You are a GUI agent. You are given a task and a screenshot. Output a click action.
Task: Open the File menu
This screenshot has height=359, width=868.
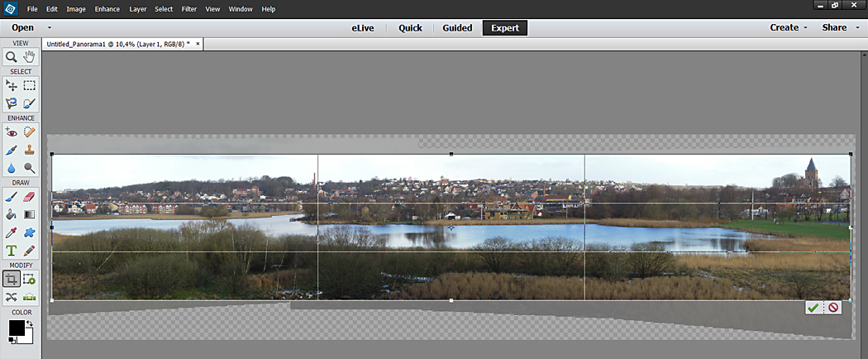[x=32, y=9]
